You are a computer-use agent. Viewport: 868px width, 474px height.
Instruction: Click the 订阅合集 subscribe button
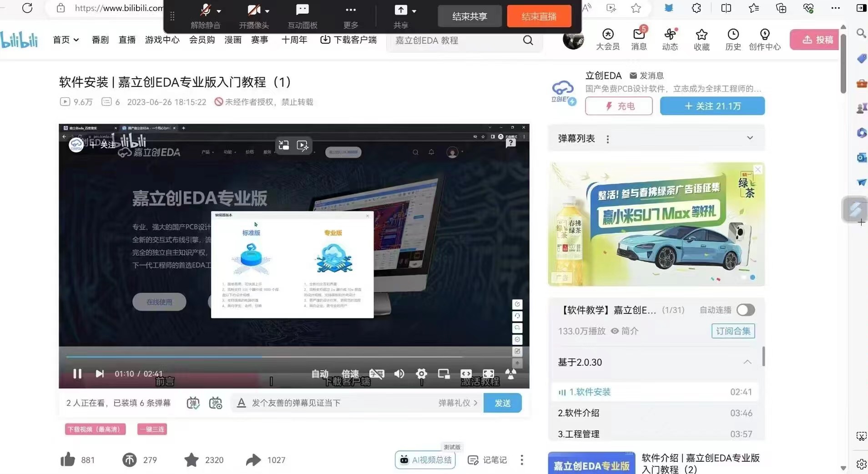733,331
